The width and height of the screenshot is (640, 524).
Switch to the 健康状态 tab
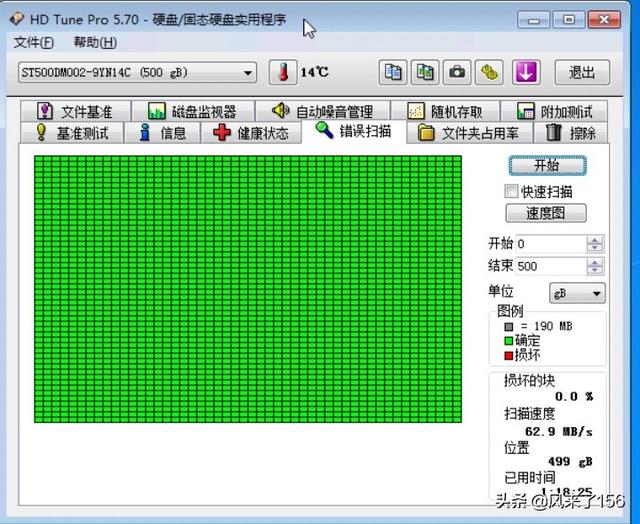(x=251, y=133)
